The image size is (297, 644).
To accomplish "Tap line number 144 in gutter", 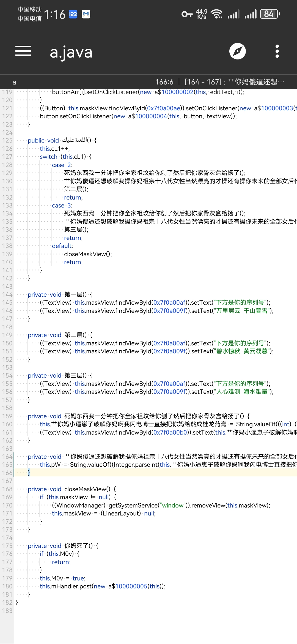I will [7, 294].
